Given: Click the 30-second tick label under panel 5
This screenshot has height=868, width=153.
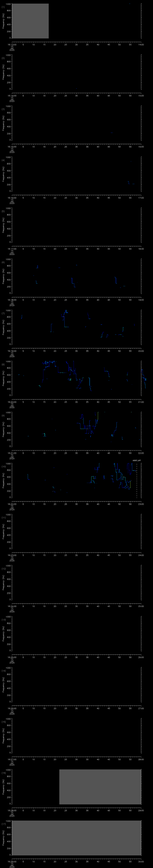Looking at the screenshot, I should tap(76, 249).
